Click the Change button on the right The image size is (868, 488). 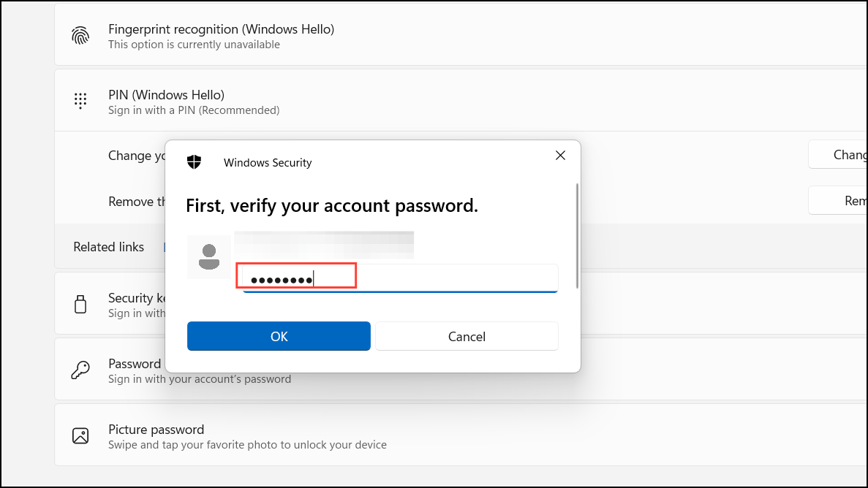[x=848, y=154]
